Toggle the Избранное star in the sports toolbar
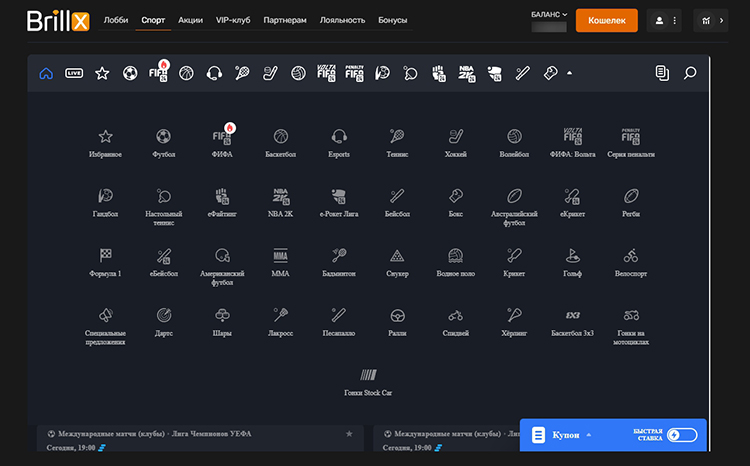The height and width of the screenshot is (466, 750). (102, 73)
